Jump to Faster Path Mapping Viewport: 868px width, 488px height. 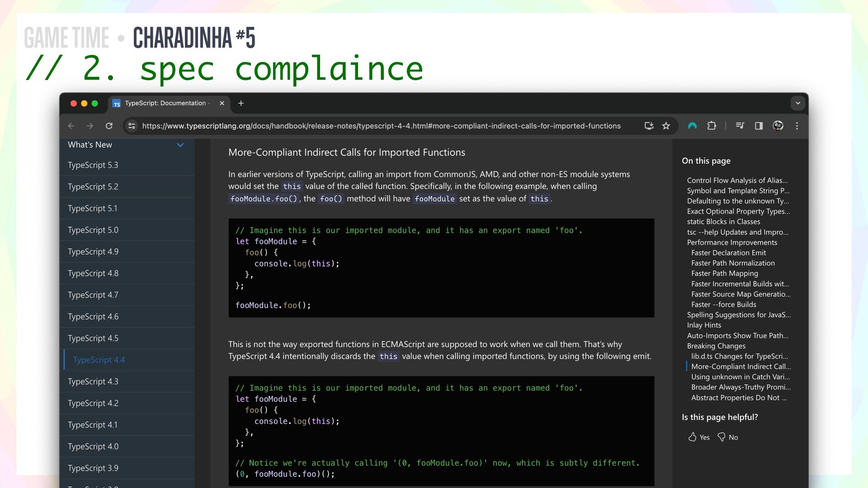click(x=724, y=274)
